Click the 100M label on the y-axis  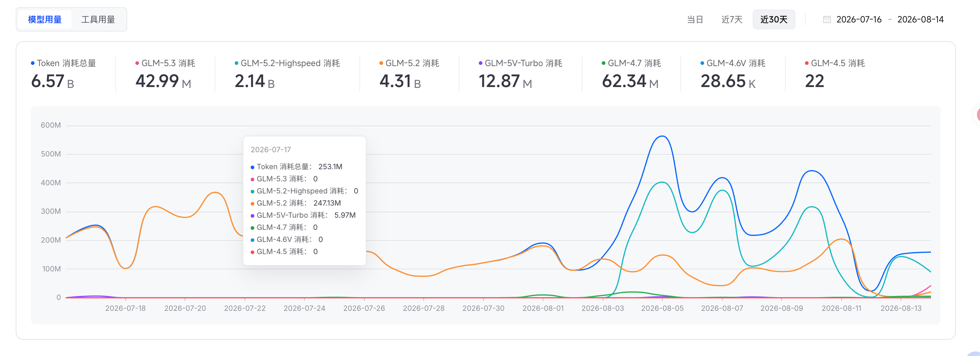[51, 269]
